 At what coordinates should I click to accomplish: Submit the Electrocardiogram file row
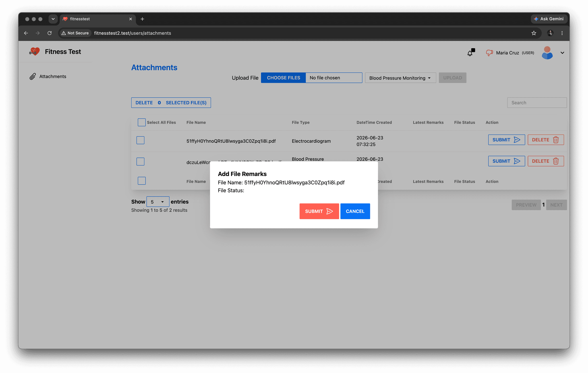coord(506,140)
